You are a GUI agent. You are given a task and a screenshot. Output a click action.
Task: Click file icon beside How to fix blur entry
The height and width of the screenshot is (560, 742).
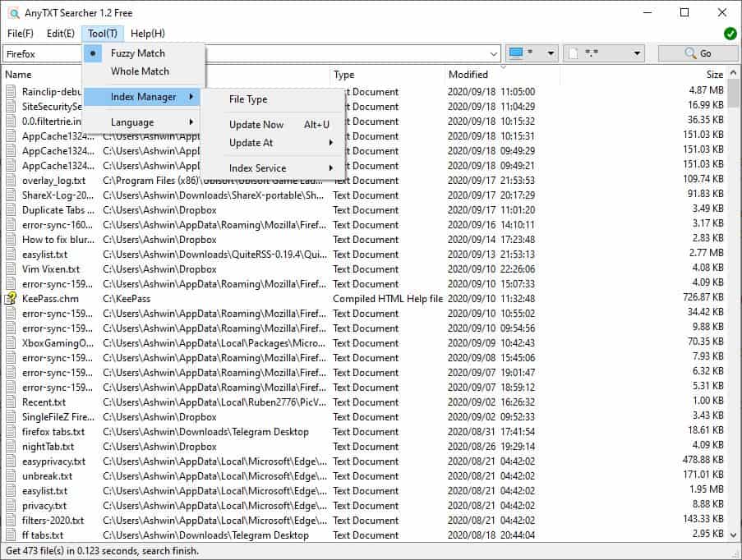pos(11,239)
